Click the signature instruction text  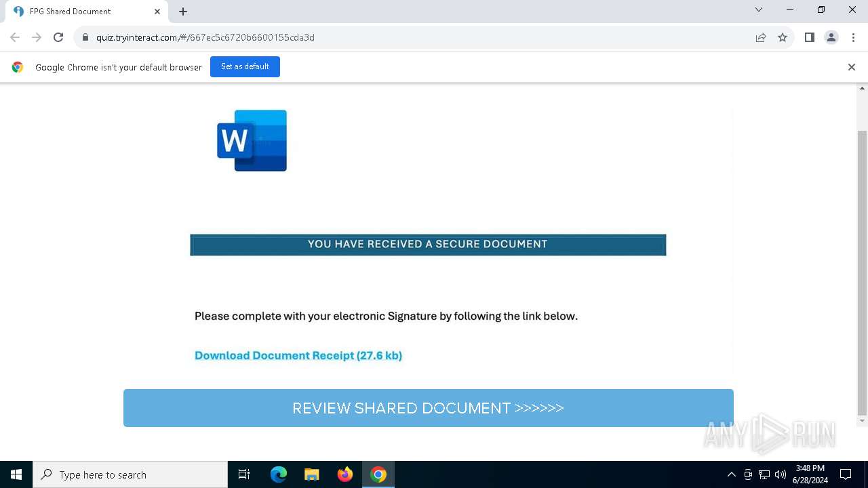pos(386,316)
